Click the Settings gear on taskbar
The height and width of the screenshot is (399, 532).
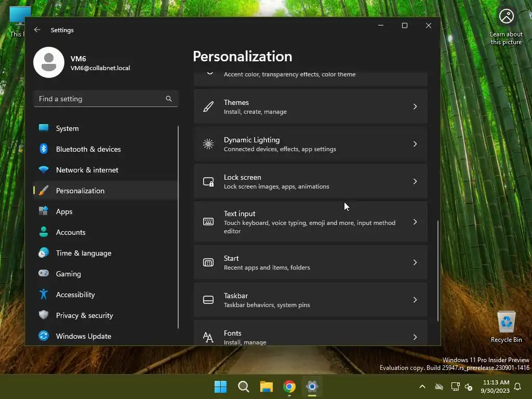312,387
